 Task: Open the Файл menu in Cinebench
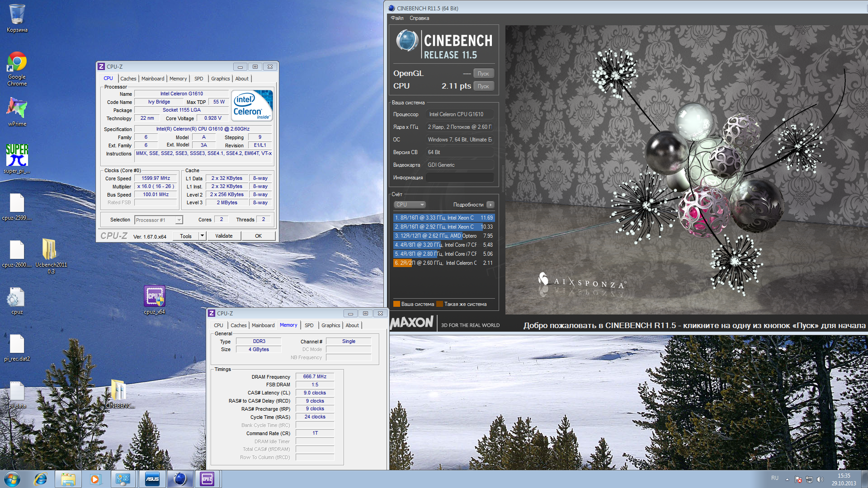pos(397,18)
